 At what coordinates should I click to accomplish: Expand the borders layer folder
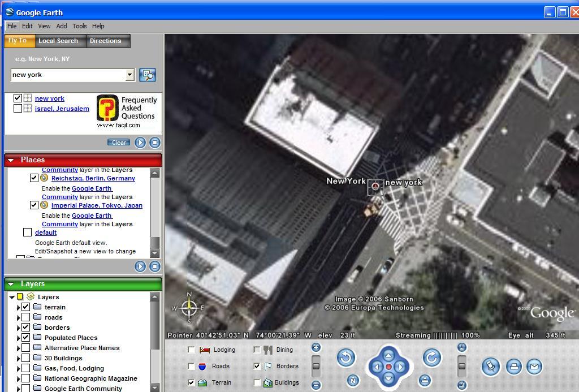[18, 328]
